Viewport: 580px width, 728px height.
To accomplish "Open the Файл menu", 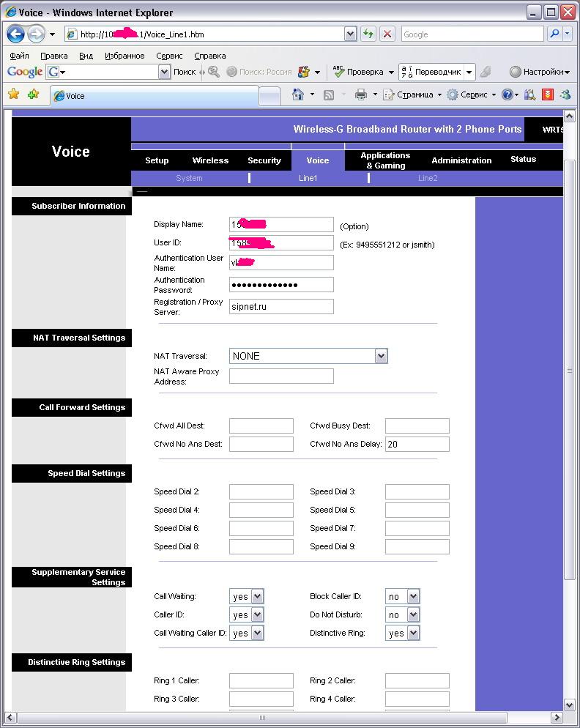I will 20,56.
